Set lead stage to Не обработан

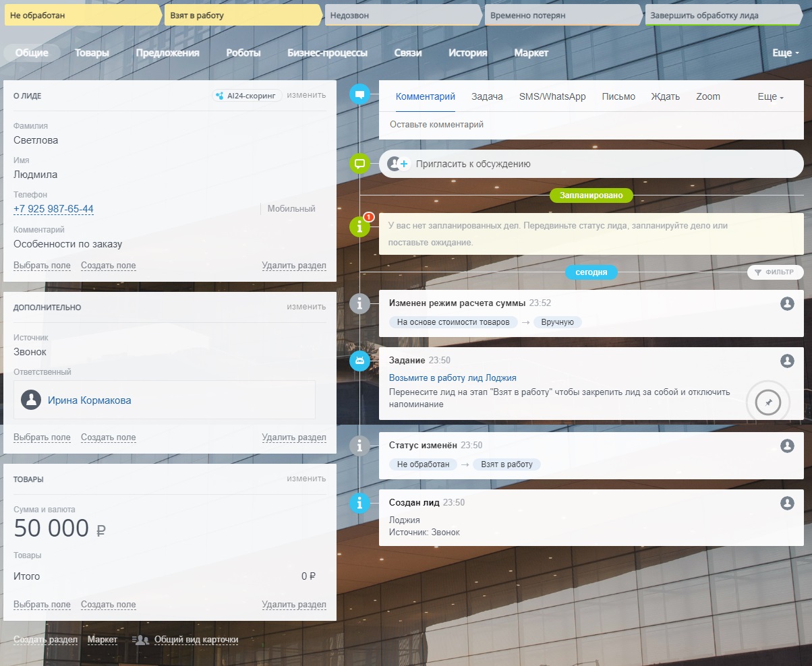[x=84, y=15]
